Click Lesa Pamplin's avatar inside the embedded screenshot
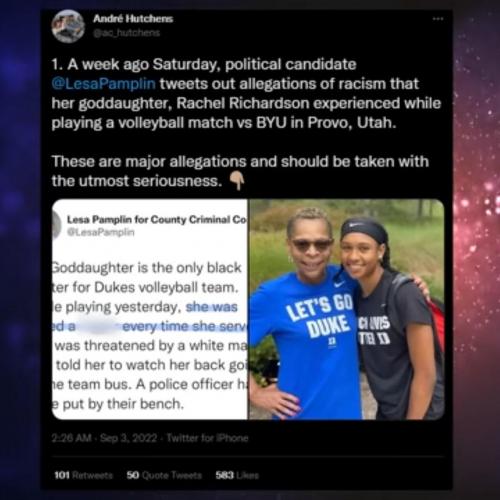500x500 pixels. 56,225
